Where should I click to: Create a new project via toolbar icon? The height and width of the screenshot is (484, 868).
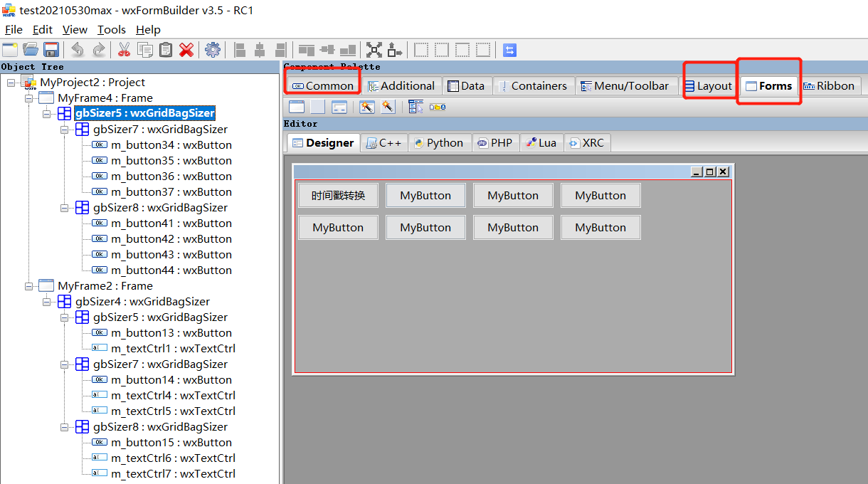(9, 50)
